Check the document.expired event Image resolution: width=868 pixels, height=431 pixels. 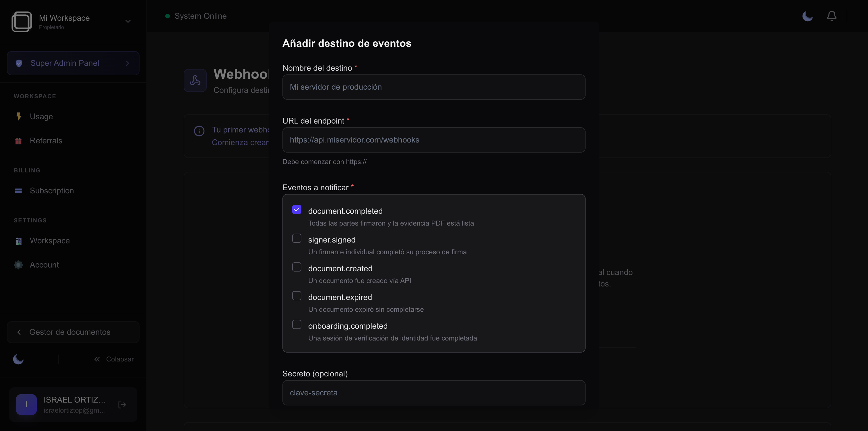(x=297, y=296)
